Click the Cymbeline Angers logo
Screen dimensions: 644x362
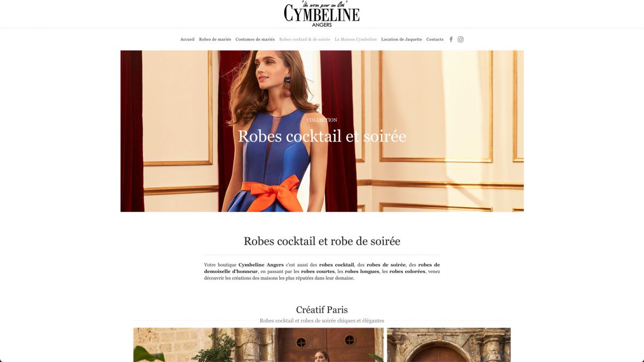click(321, 14)
